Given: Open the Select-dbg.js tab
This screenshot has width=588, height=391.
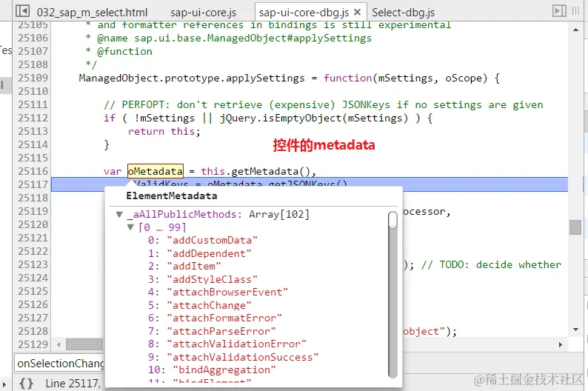Looking at the screenshot, I should tap(403, 13).
